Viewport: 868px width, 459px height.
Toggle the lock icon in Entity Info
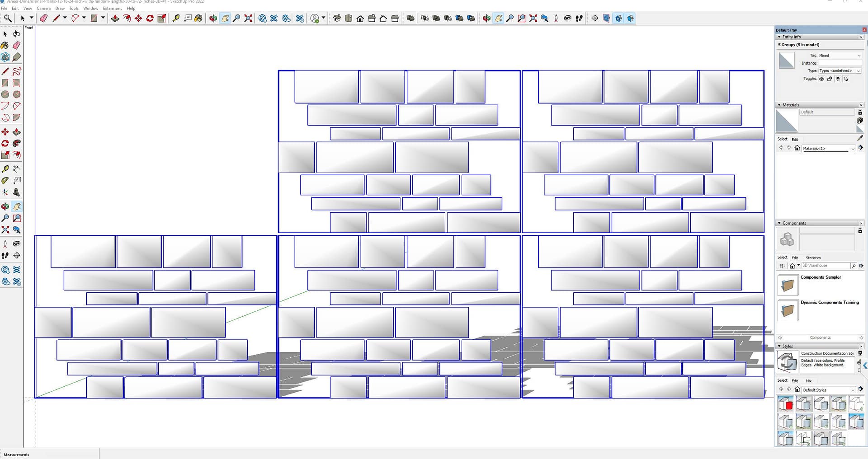point(830,79)
